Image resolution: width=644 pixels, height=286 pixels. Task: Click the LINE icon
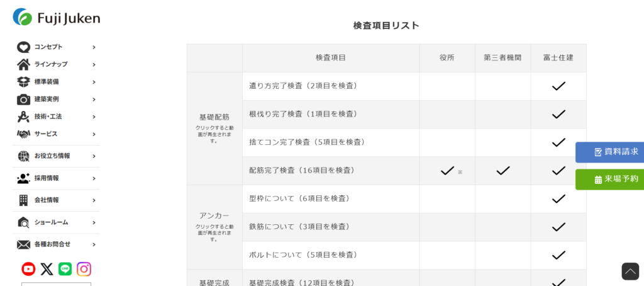[x=65, y=269]
